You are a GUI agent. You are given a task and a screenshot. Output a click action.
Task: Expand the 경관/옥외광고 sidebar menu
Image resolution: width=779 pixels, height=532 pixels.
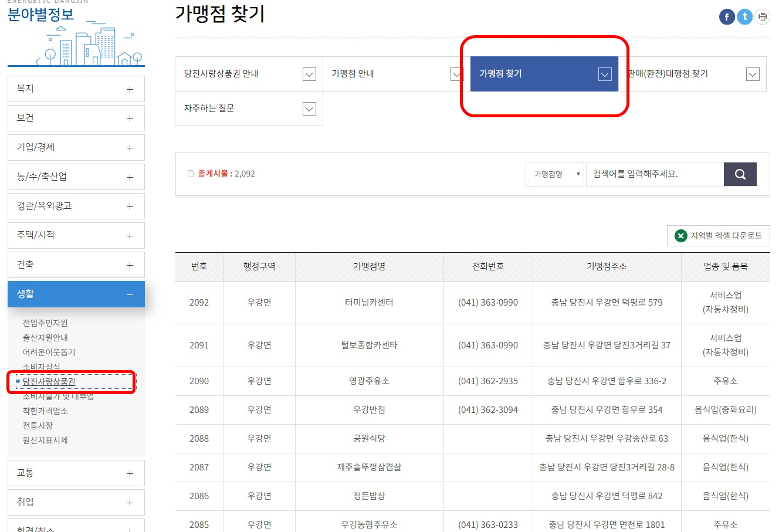[x=76, y=206]
